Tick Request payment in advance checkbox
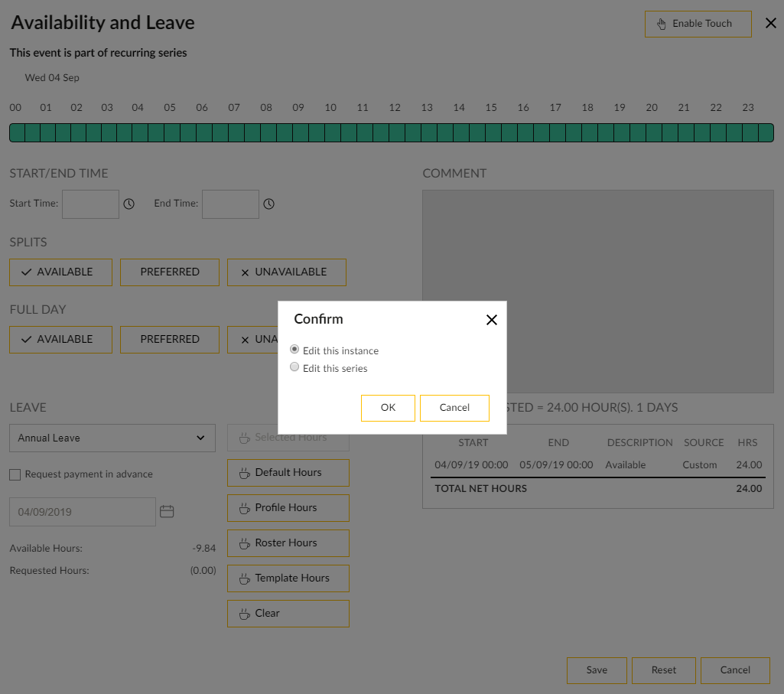Image resolution: width=784 pixels, height=694 pixels. point(15,474)
